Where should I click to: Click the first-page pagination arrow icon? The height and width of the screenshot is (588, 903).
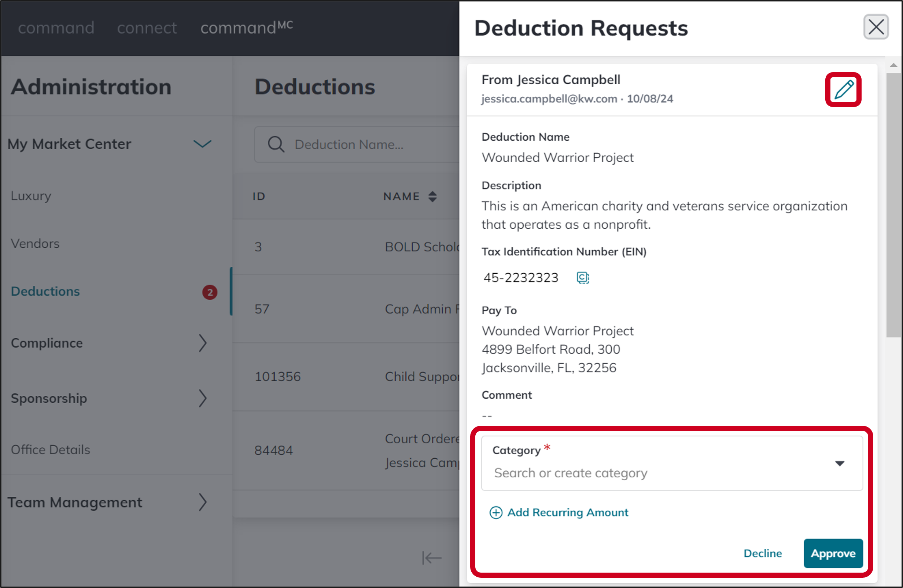(x=431, y=558)
